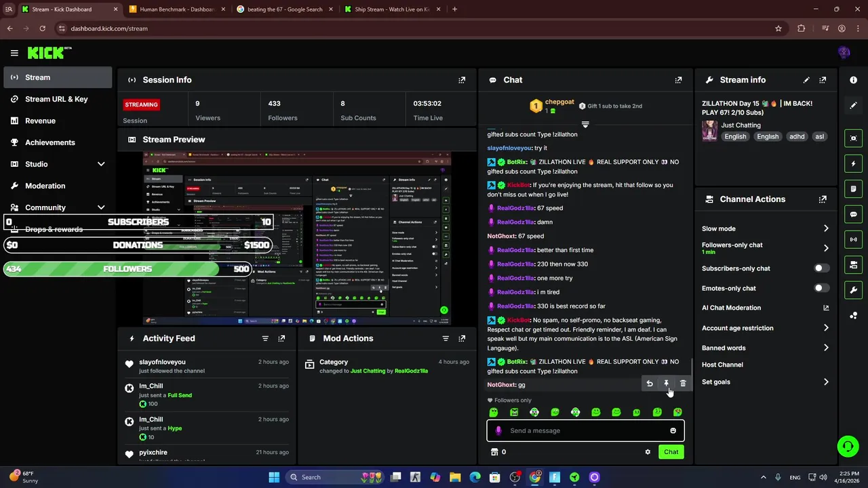Delete NotGhoxt's gg message
Viewport: 868px width, 488px height.
point(683,384)
